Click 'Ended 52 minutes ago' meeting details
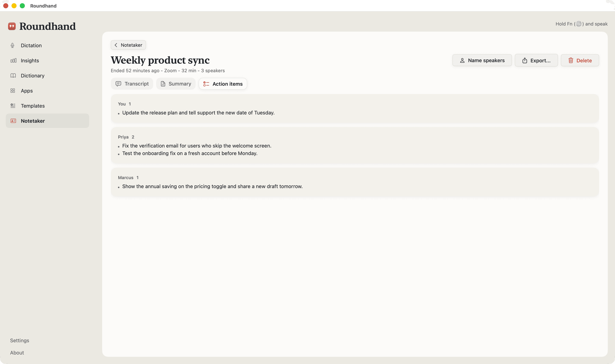Image resolution: width=615 pixels, height=364 pixels. (x=168, y=71)
